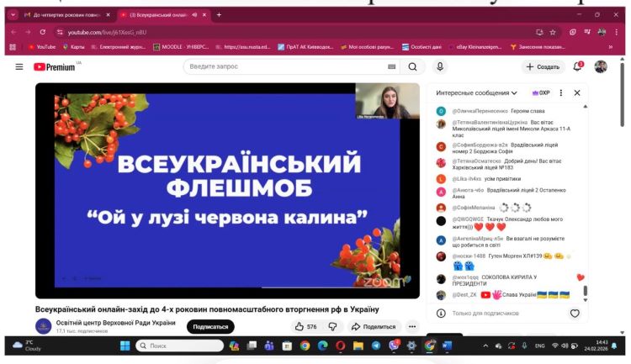Start voice search with microphone icon
631x364 pixels.
[x=440, y=66]
